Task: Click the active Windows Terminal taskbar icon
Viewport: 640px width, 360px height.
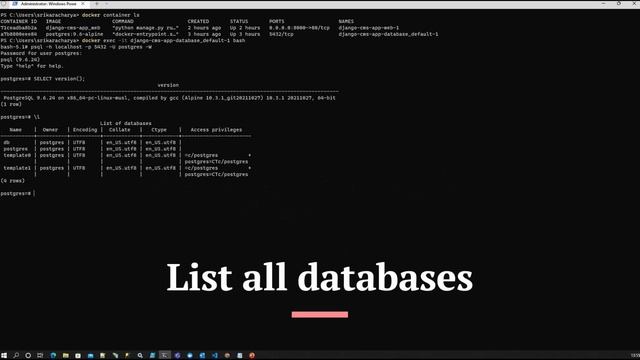Action: point(164,356)
